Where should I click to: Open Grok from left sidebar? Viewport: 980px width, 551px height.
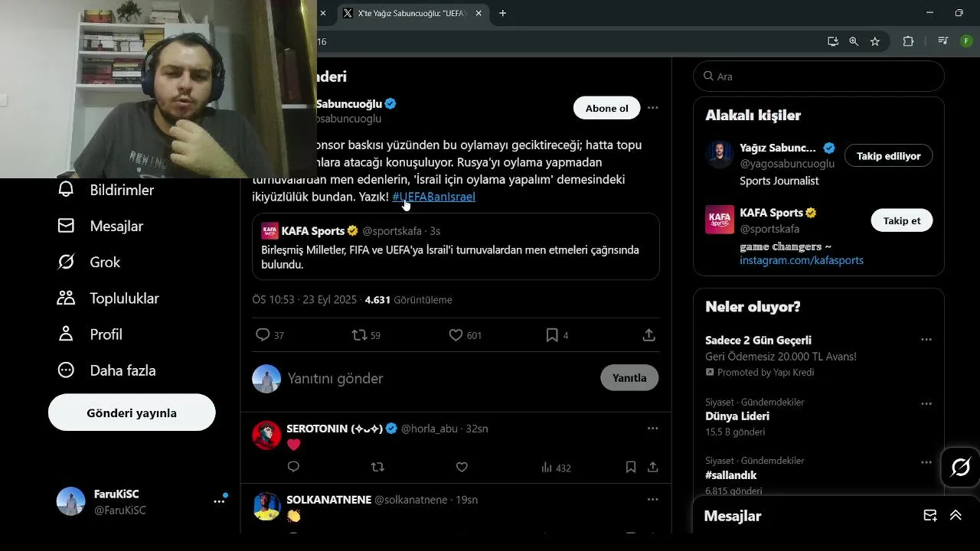tap(89, 262)
